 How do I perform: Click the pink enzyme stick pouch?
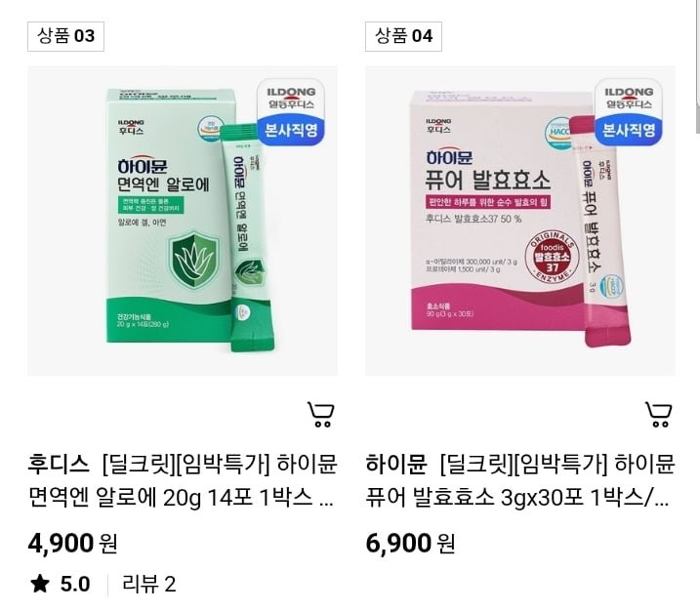[x=600, y=230]
